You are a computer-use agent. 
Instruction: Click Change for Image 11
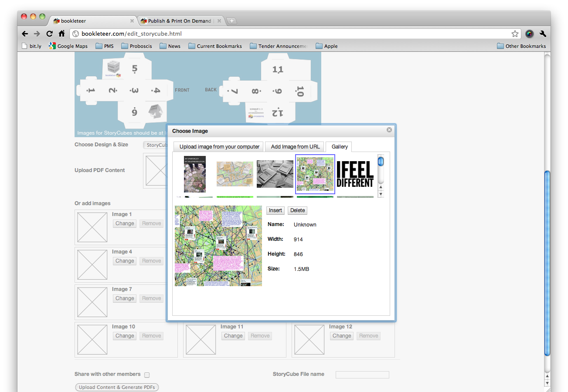click(233, 336)
